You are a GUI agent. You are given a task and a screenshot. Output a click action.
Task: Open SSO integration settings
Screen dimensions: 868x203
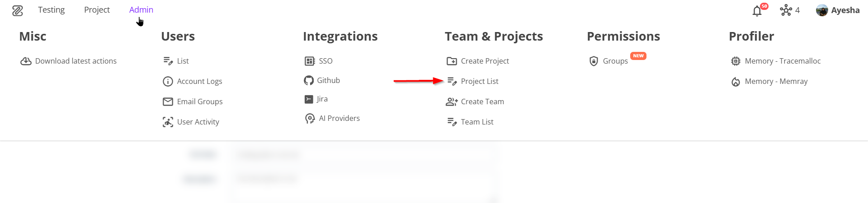pos(325,61)
